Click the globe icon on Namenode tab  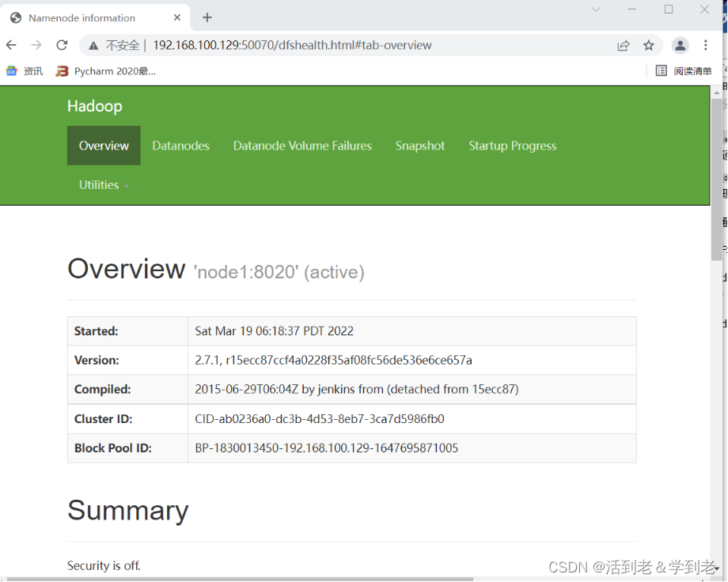click(x=16, y=17)
